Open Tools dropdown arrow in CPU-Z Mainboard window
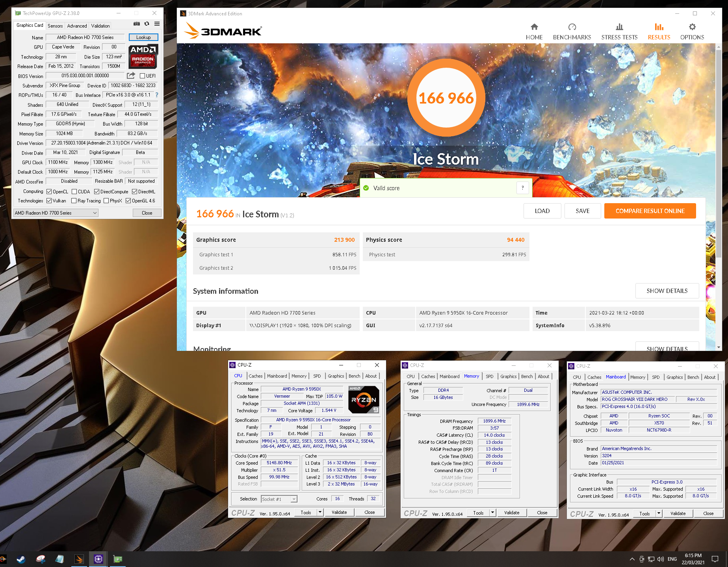 [659, 513]
